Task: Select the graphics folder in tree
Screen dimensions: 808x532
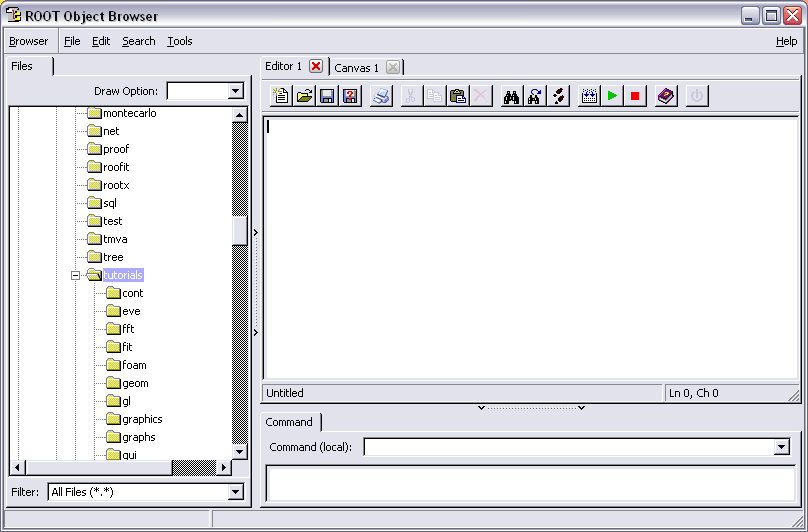Action: tap(142, 419)
